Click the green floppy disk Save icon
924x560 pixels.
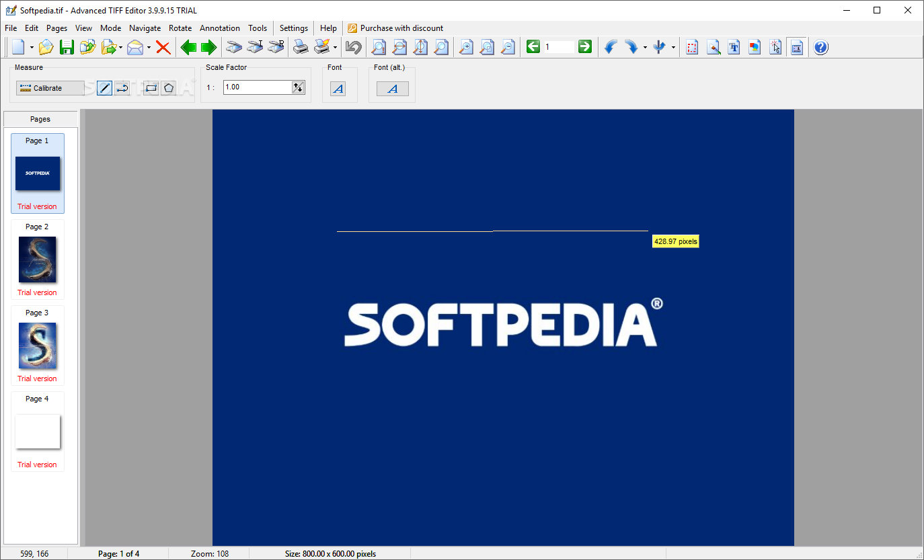tap(67, 47)
